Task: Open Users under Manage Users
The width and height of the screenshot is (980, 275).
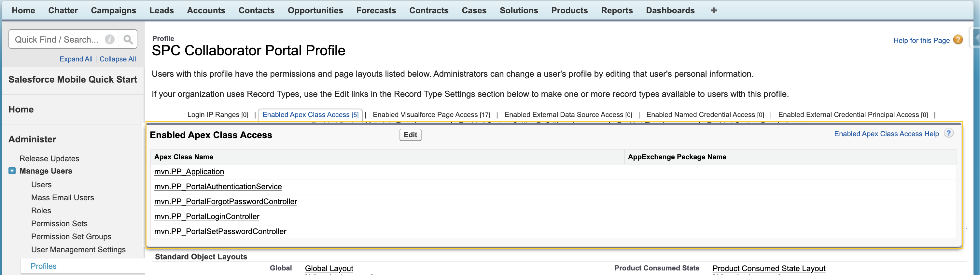Action: 41,185
